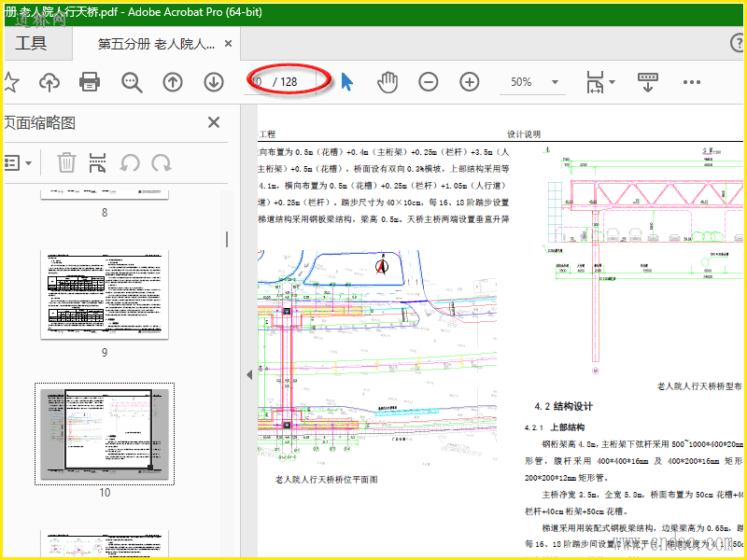Image resolution: width=747 pixels, height=560 pixels.
Task: Select page 8 thumbnail
Action: [105, 194]
